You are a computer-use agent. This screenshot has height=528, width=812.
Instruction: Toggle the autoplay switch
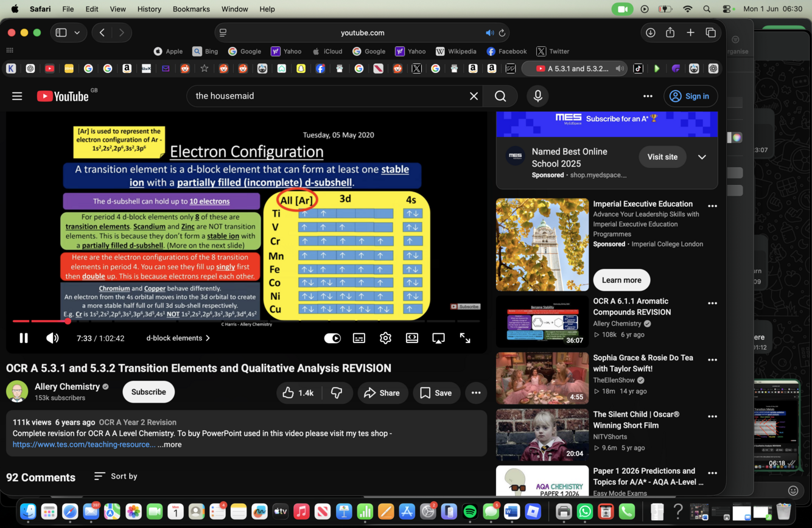pyautogui.click(x=332, y=338)
